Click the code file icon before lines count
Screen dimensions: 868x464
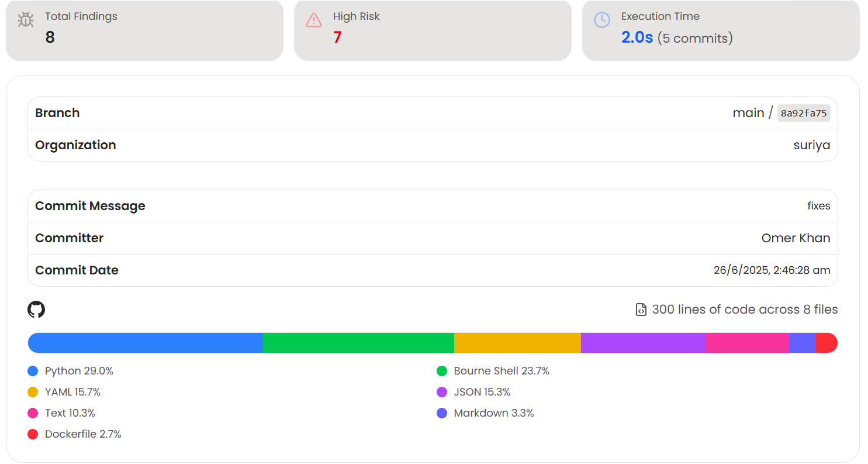641,310
